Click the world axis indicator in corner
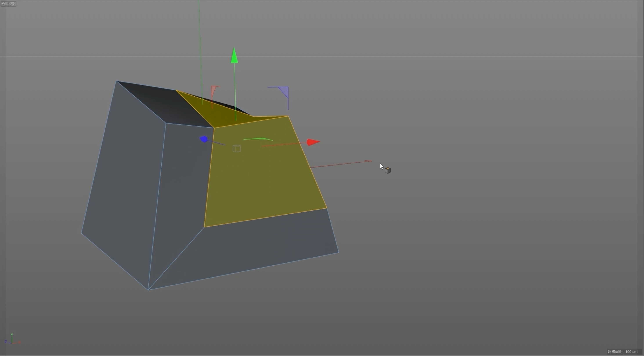644x356 pixels. [x=12, y=340]
